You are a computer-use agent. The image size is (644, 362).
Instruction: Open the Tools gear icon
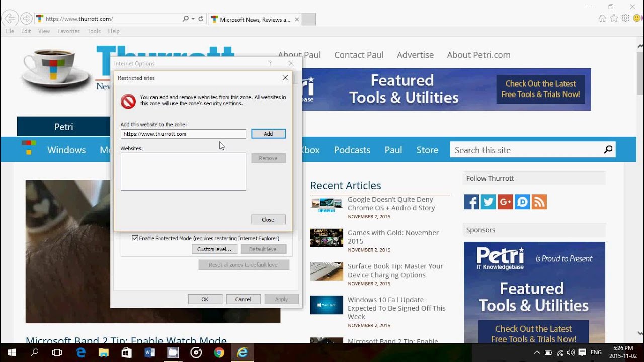[625, 19]
